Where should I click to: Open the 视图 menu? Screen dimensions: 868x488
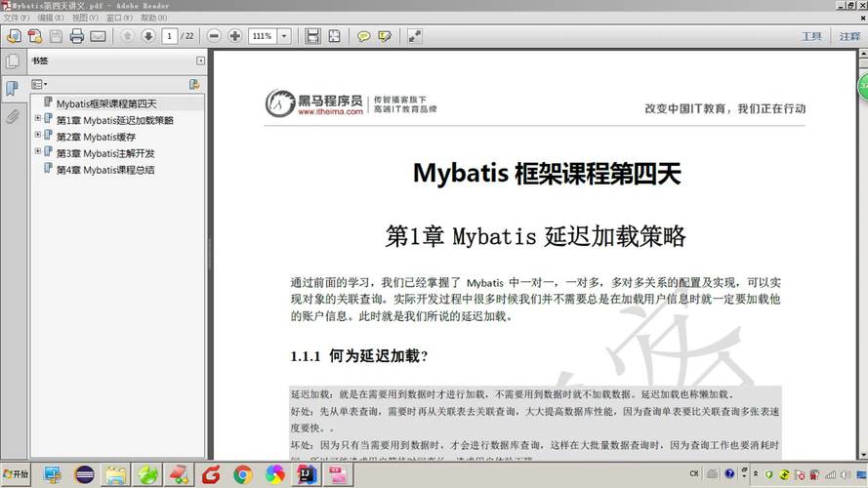(85, 18)
